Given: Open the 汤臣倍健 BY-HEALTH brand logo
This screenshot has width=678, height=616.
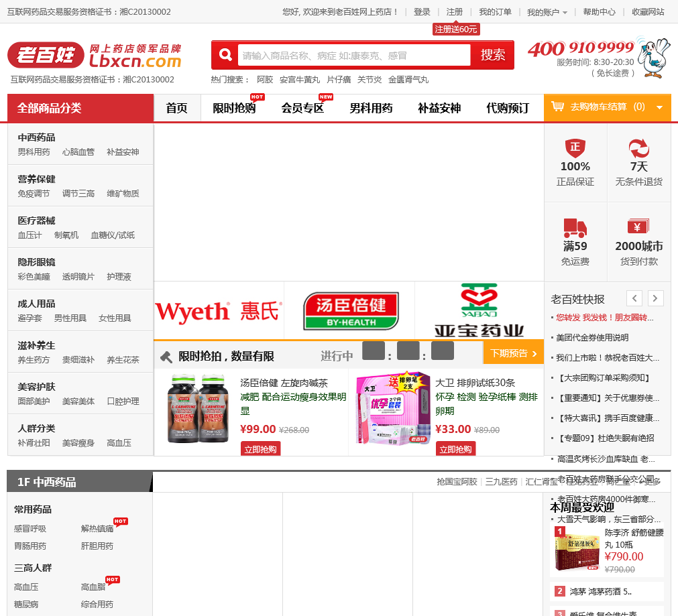Looking at the screenshot, I should (351, 311).
